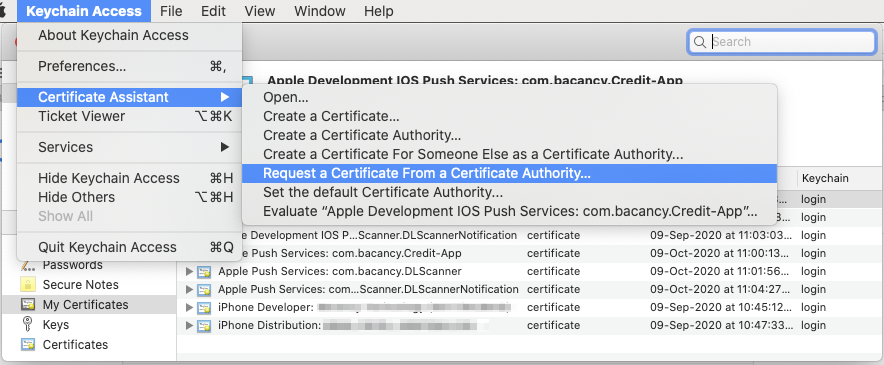Click the Certificates sidebar icon

pos(28,345)
